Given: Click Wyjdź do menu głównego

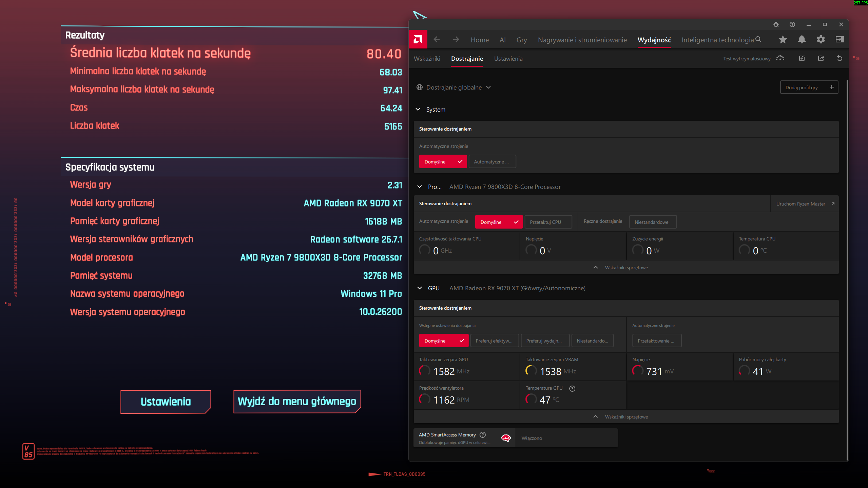Looking at the screenshot, I should point(297,402).
